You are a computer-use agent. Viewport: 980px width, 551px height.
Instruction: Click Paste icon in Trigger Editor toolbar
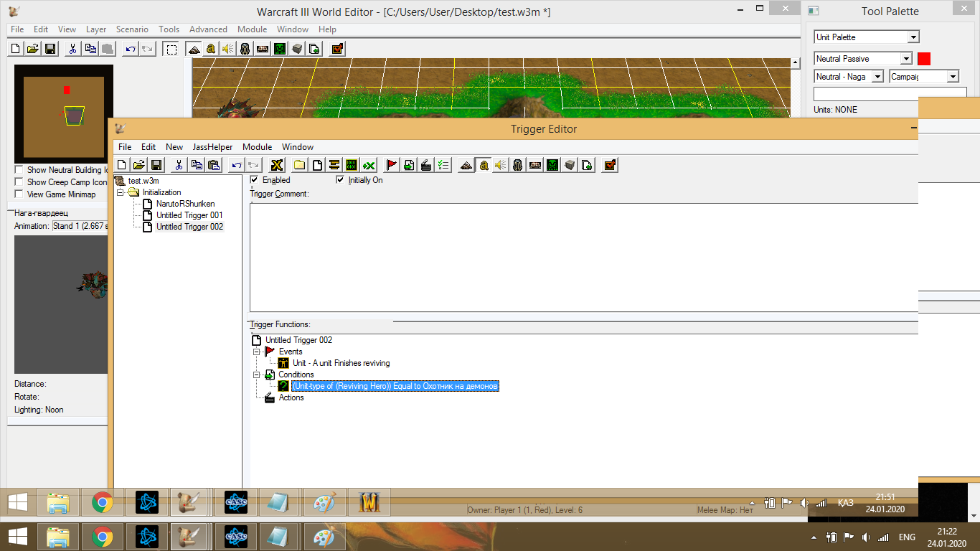214,165
